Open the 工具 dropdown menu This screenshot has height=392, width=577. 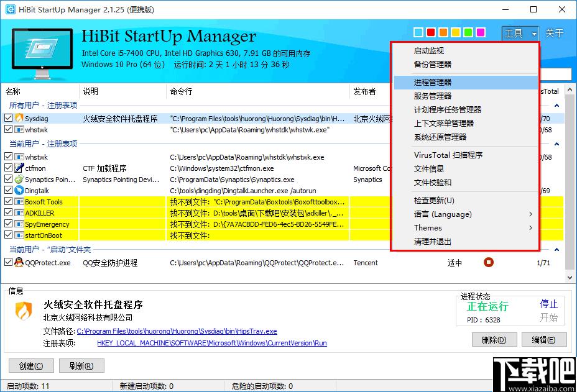tap(520, 34)
